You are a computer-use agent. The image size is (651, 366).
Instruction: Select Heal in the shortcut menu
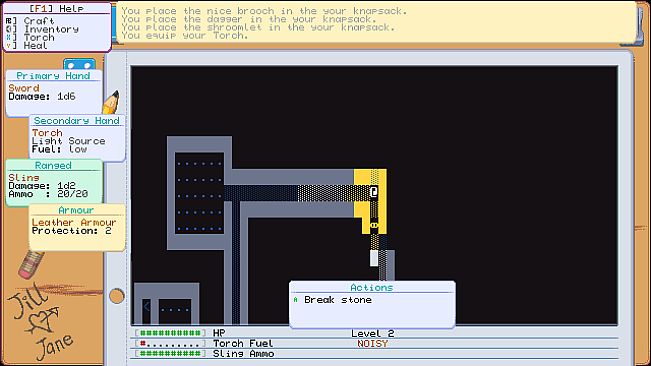click(35, 46)
